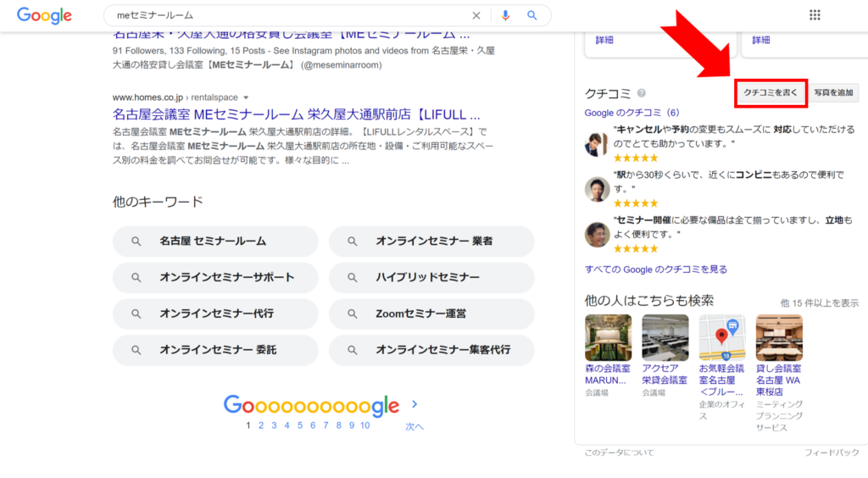Go to results page 2

(261, 425)
